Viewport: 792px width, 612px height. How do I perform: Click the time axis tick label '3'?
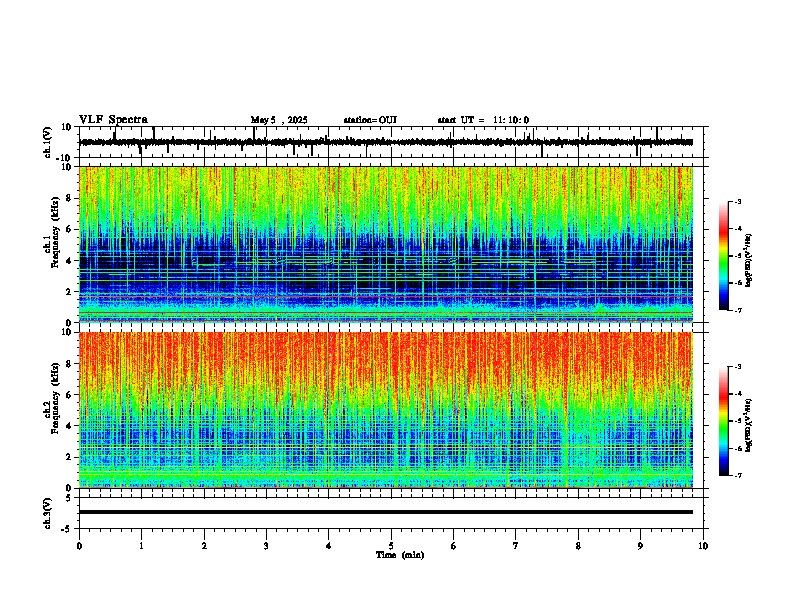tap(266, 546)
